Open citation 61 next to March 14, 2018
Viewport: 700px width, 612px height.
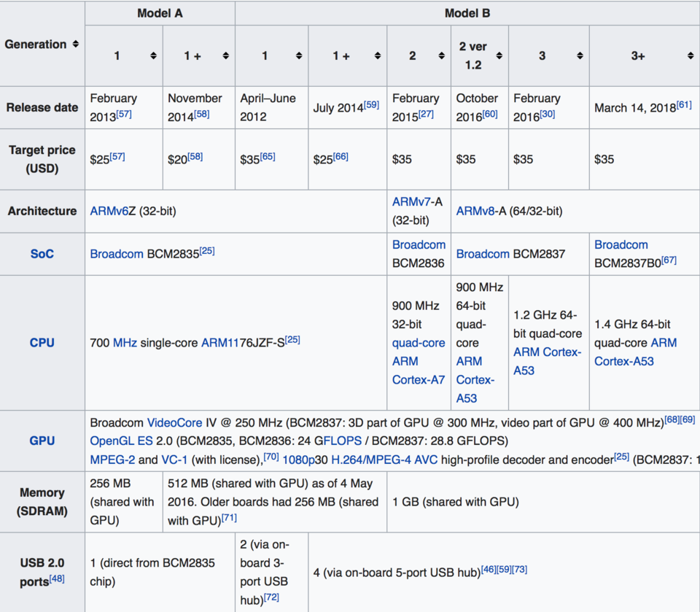tap(684, 104)
